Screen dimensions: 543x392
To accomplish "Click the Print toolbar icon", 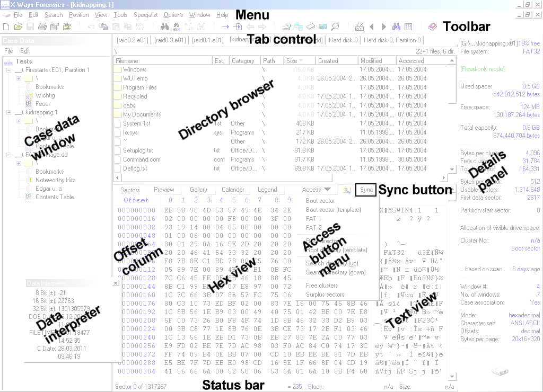I will pos(42,26).
